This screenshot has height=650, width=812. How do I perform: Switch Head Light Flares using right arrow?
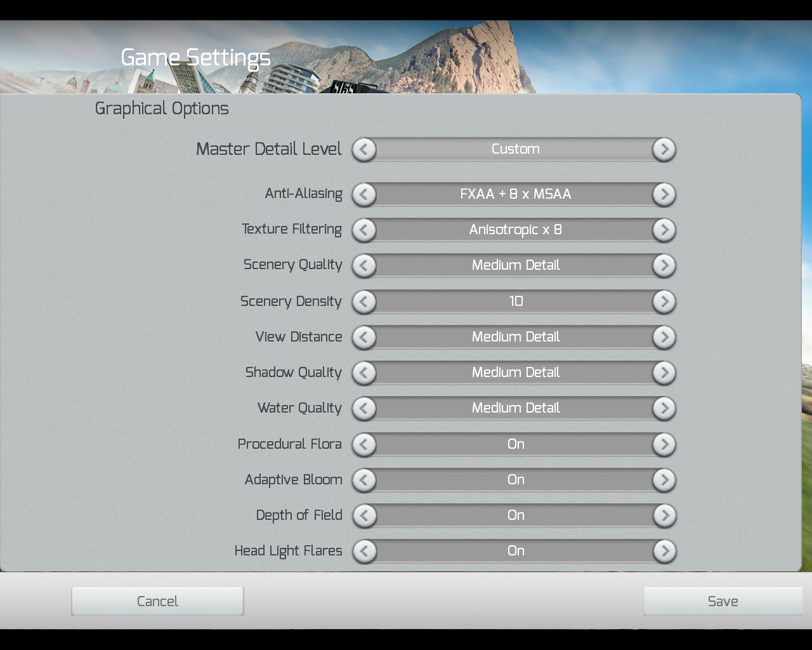click(664, 552)
